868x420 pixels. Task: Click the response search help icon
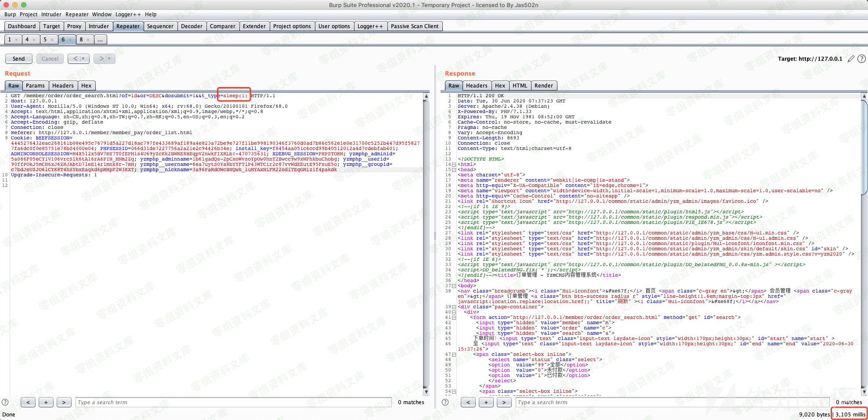point(445,402)
